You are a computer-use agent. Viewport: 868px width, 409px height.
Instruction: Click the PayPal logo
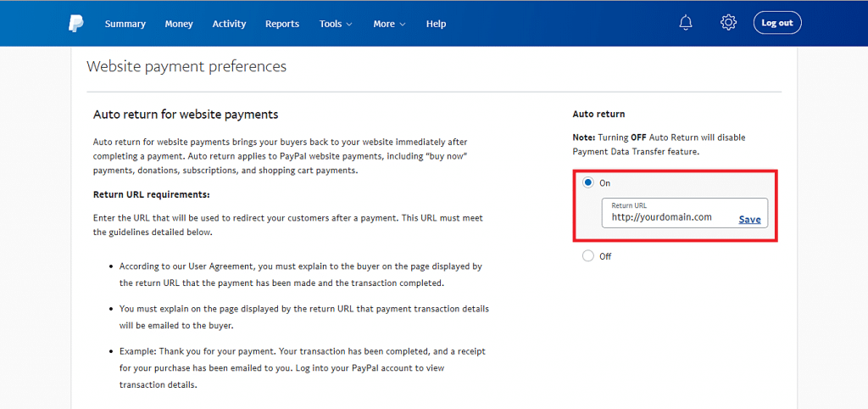click(76, 24)
